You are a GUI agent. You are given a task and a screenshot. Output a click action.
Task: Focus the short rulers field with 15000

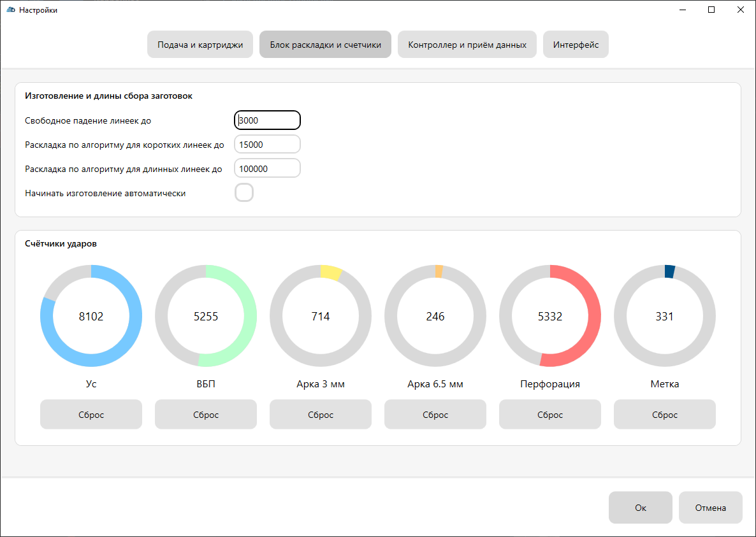[267, 145]
